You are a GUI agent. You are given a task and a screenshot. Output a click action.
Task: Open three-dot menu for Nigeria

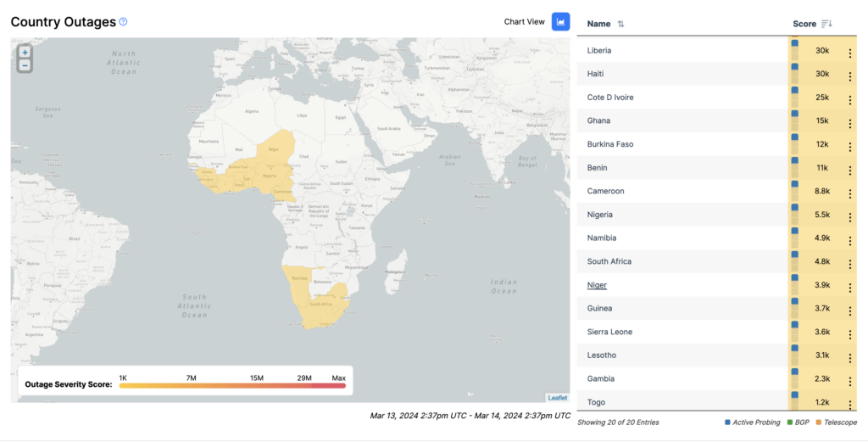(849, 217)
